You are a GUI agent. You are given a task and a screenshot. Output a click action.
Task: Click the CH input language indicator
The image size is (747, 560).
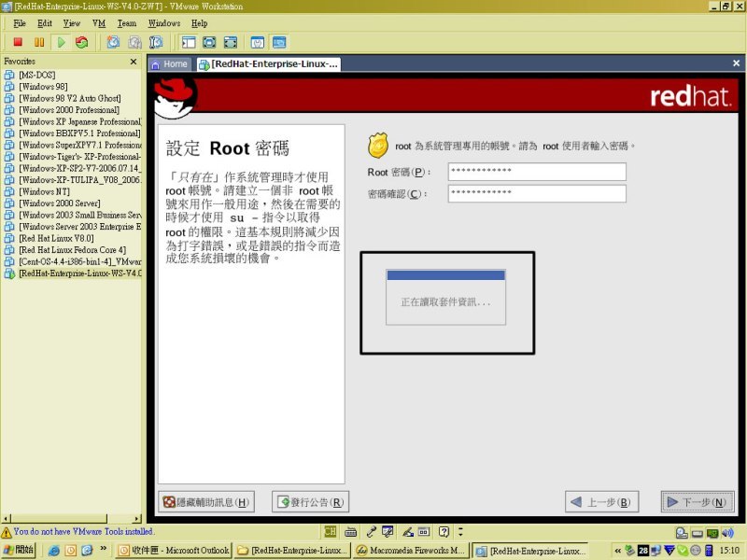pyautogui.click(x=330, y=531)
